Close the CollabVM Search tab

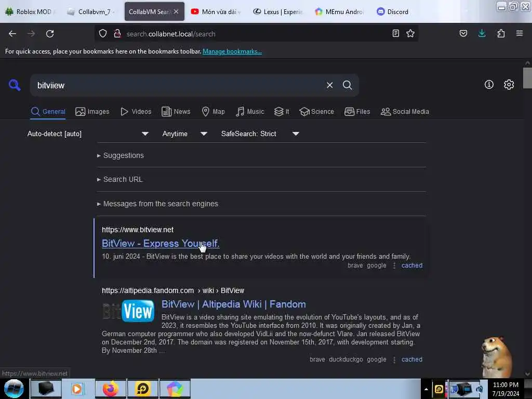[176, 11]
